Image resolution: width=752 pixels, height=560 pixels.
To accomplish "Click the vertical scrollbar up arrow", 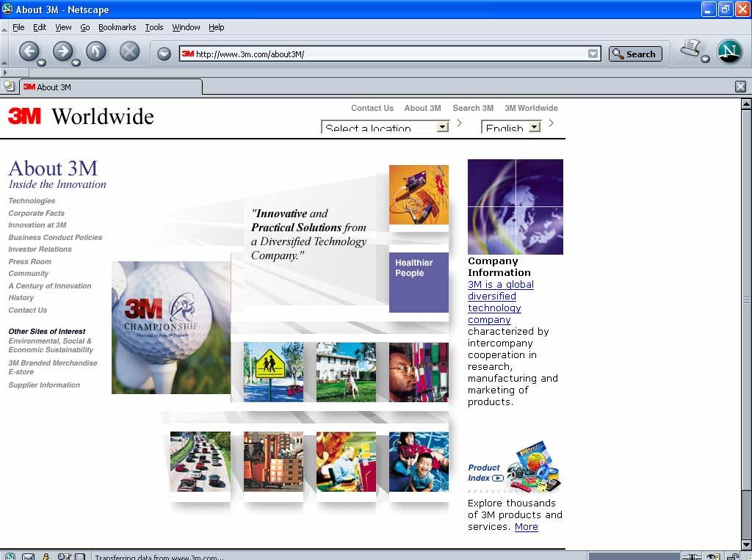I will point(746,103).
